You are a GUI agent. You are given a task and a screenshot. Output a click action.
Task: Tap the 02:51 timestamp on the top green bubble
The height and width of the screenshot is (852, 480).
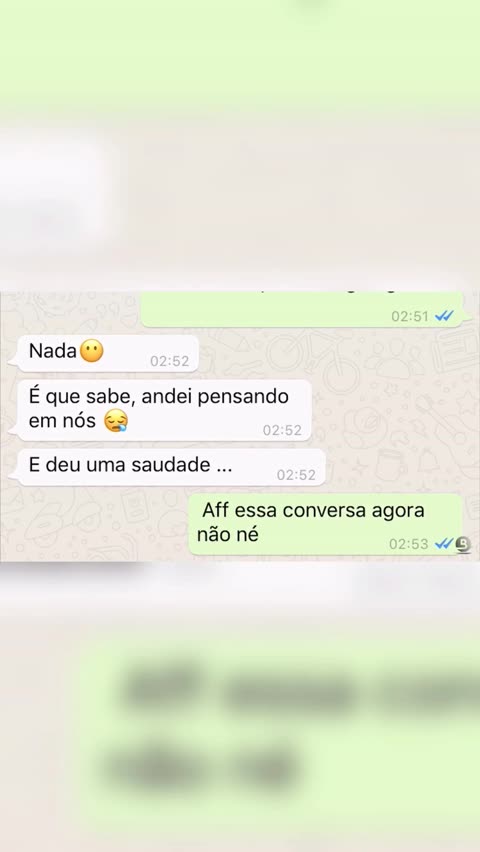410,316
